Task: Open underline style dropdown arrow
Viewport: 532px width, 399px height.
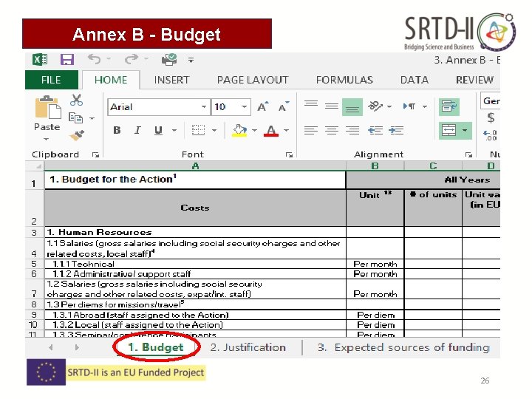Action: coord(174,130)
